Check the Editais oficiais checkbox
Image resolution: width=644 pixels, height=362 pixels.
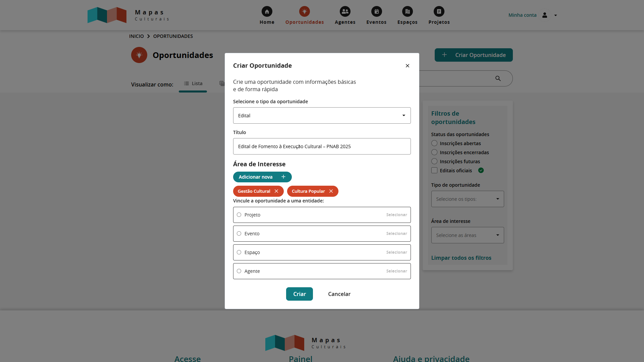(434, 170)
